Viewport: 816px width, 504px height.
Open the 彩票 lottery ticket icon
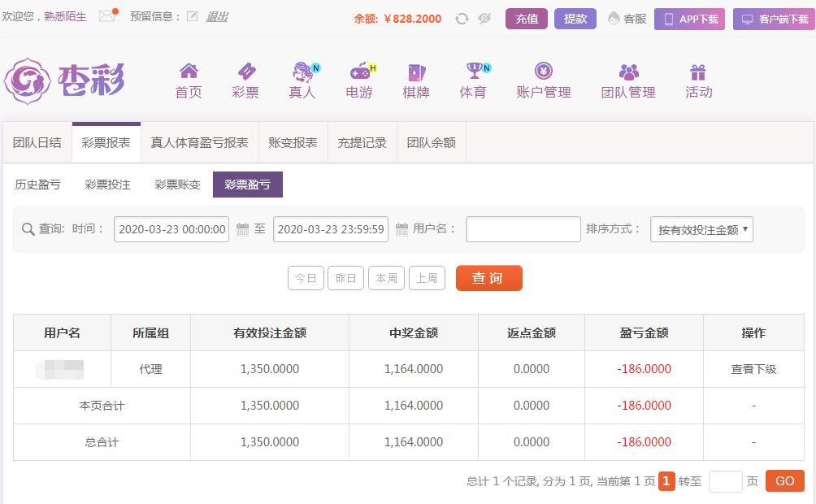[x=245, y=71]
